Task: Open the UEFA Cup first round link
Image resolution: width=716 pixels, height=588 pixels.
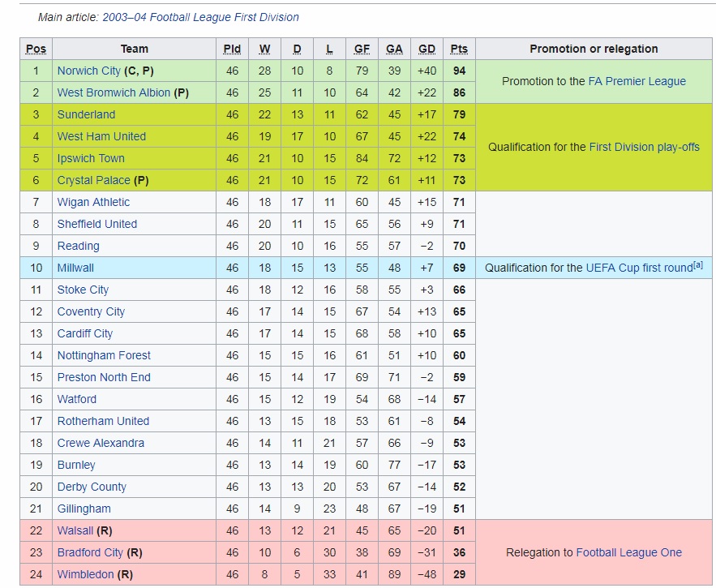Action: (639, 268)
